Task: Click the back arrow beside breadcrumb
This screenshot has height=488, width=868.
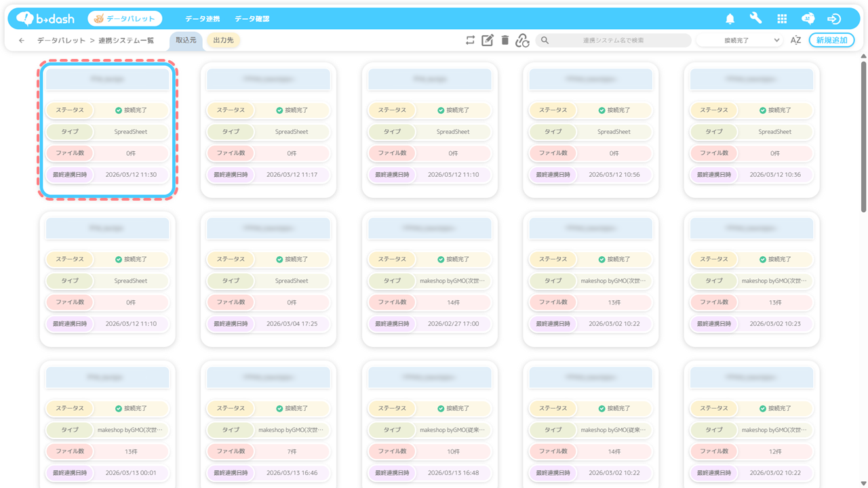Action: click(x=22, y=41)
